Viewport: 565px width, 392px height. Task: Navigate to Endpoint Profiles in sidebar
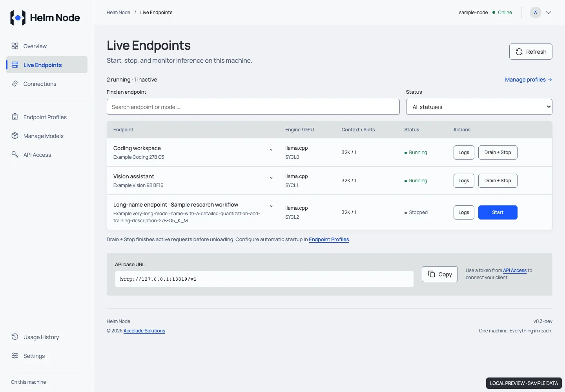click(47, 117)
